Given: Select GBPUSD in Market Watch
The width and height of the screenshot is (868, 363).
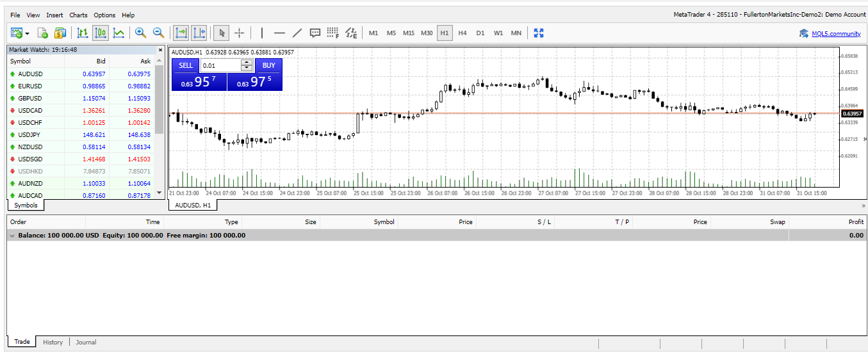Looking at the screenshot, I should coord(81,98).
